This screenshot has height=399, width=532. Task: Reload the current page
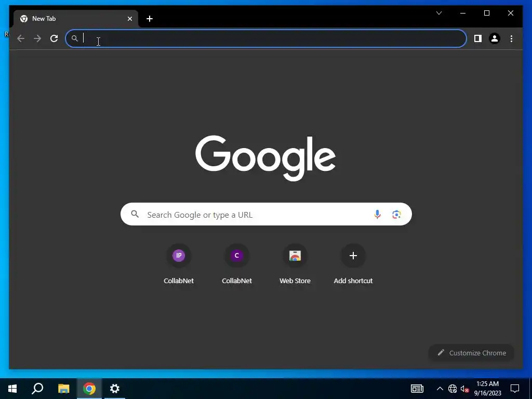click(54, 38)
